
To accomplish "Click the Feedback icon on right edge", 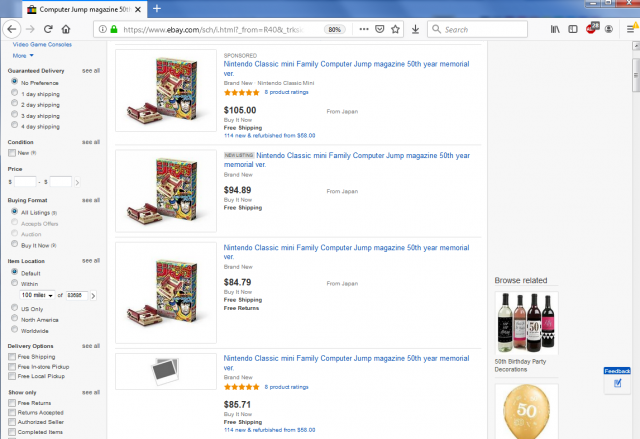I will pyautogui.click(x=617, y=382).
